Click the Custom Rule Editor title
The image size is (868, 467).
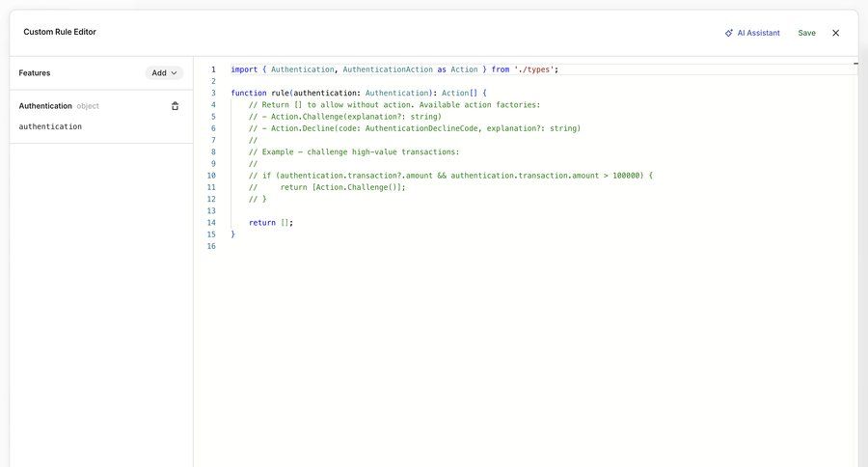click(60, 32)
